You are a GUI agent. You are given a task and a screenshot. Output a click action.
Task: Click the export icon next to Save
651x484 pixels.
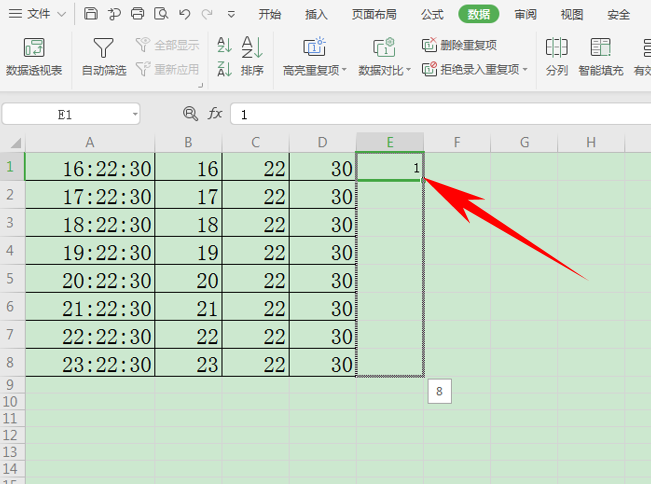coord(114,14)
